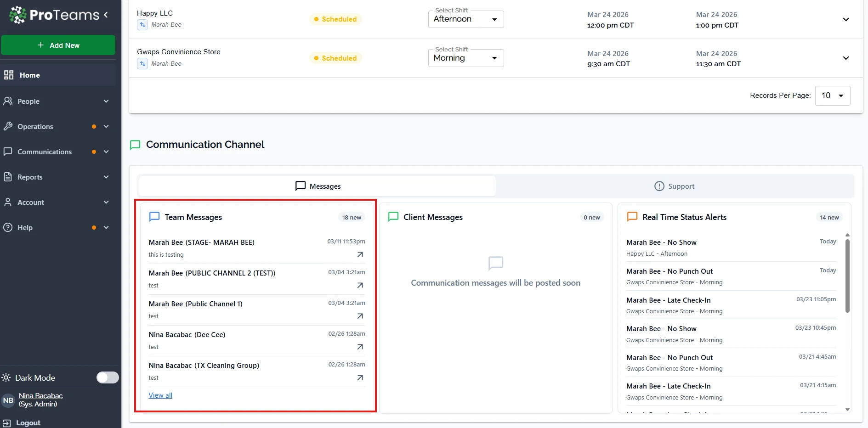
Task: Open the TX Cleaning Group message arrow
Action: (x=360, y=377)
